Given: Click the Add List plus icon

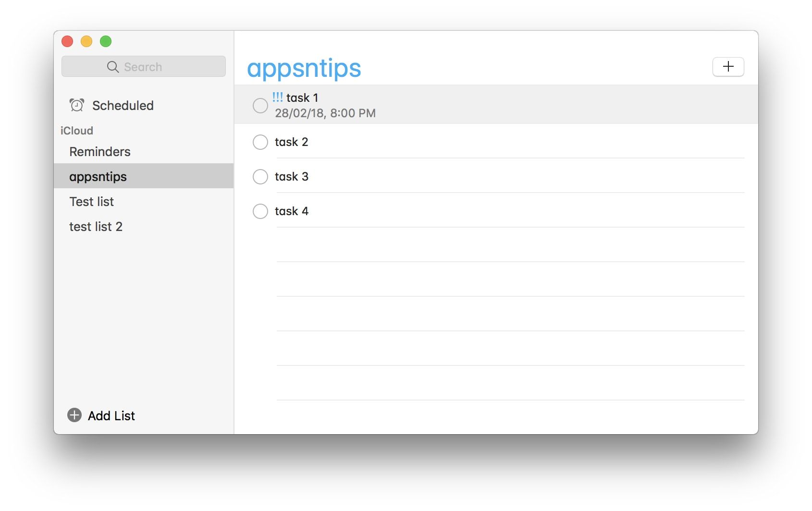Looking at the screenshot, I should click(74, 415).
